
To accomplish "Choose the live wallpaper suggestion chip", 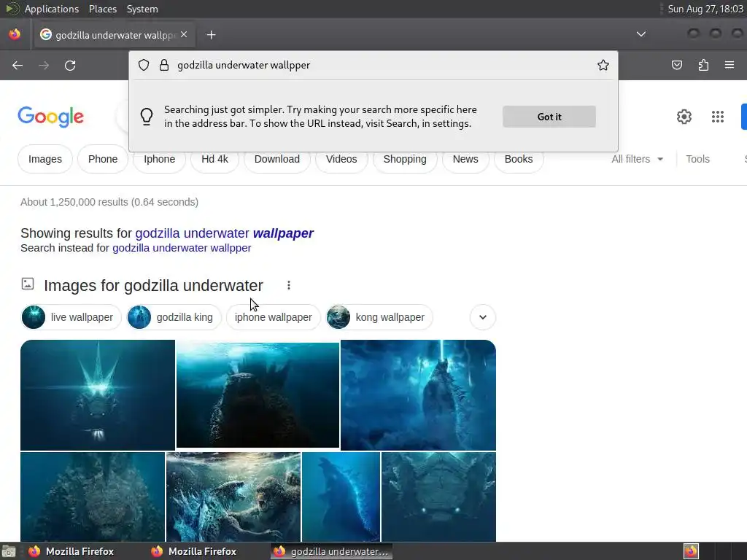I will click(x=71, y=317).
